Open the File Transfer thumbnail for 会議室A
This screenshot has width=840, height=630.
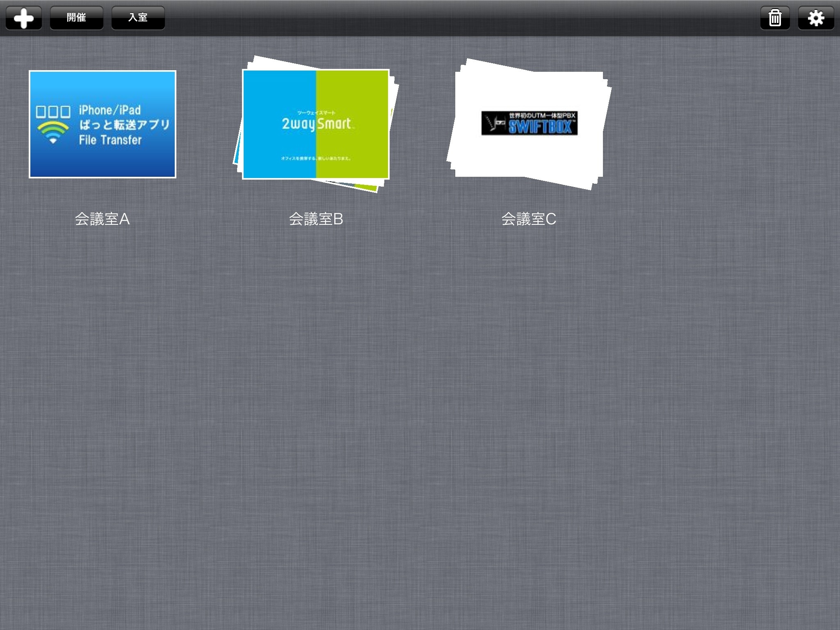[x=103, y=124]
